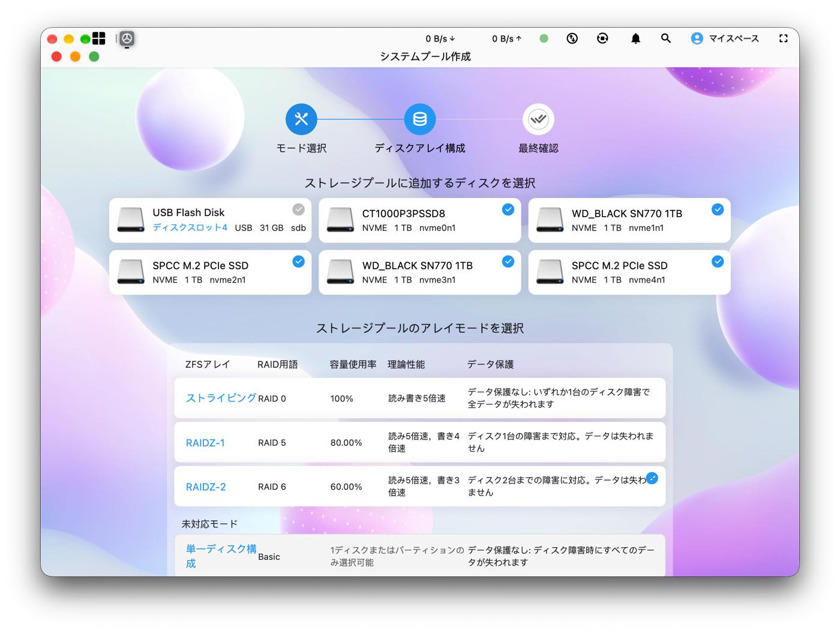Screen dimensions: 840x630
Task: Click the 0 B/s download speed indicator
Action: 440,38
